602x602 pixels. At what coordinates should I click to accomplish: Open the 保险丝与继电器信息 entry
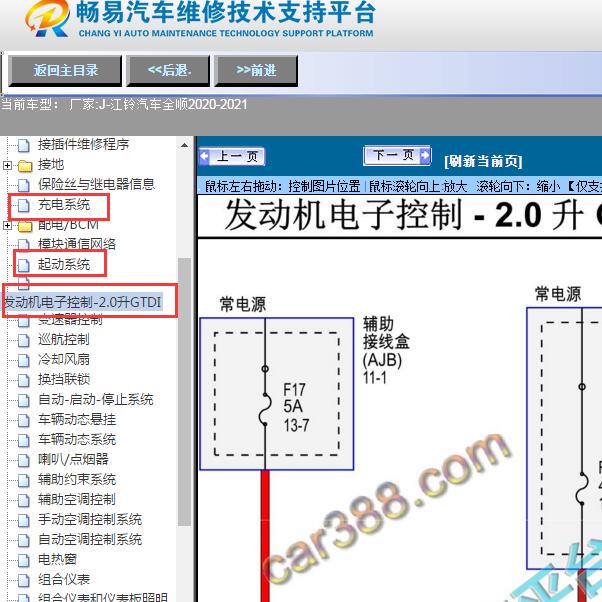point(96,184)
